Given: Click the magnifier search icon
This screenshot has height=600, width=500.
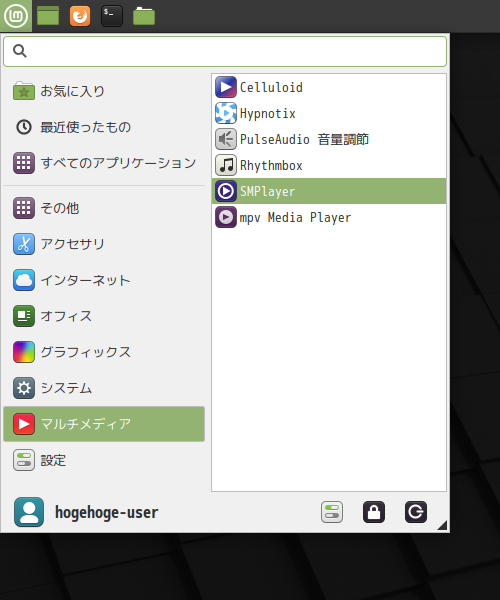Looking at the screenshot, I should (20, 51).
